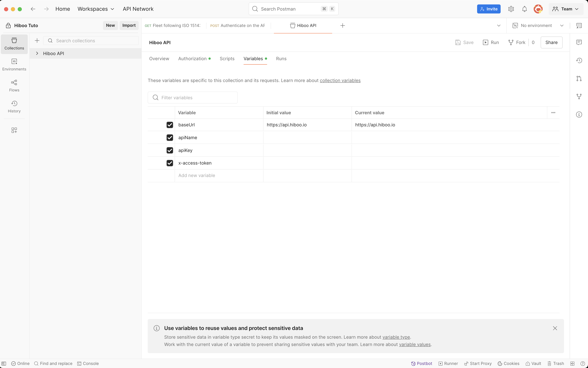Open the Runner in status bar
The height and width of the screenshot is (368, 588).
[x=448, y=363]
